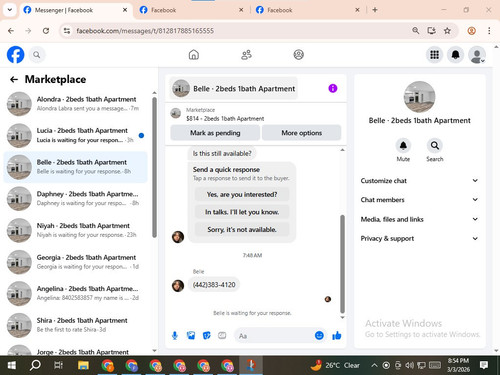
Task: Open the Chrome three-dot menu
Action: pyautogui.click(x=489, y=31)
